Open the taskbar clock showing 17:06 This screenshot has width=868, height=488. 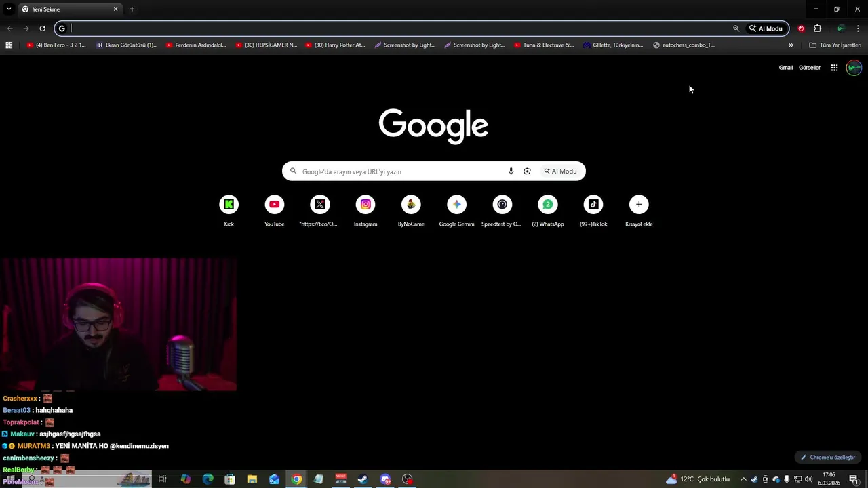click(829, 479)
